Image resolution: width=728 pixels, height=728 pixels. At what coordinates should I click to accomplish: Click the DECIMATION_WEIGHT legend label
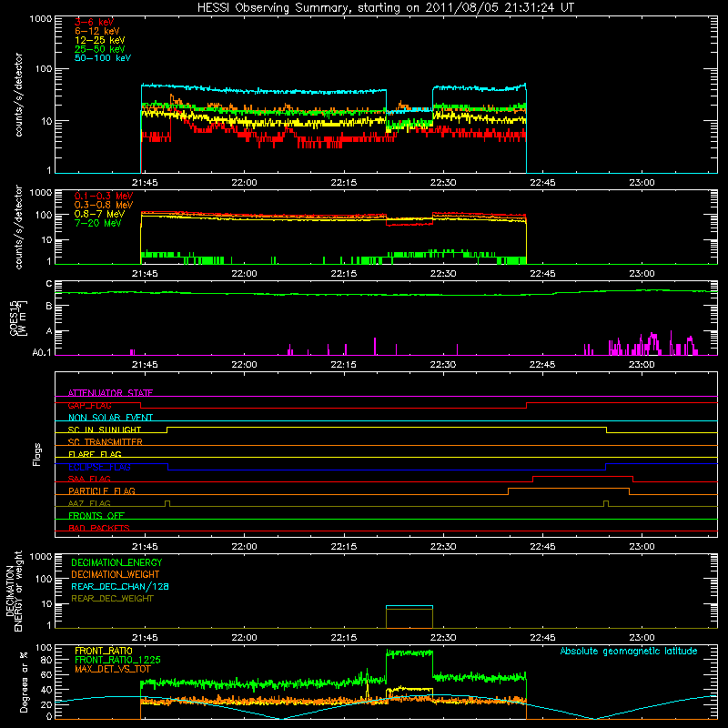(116, 574)
